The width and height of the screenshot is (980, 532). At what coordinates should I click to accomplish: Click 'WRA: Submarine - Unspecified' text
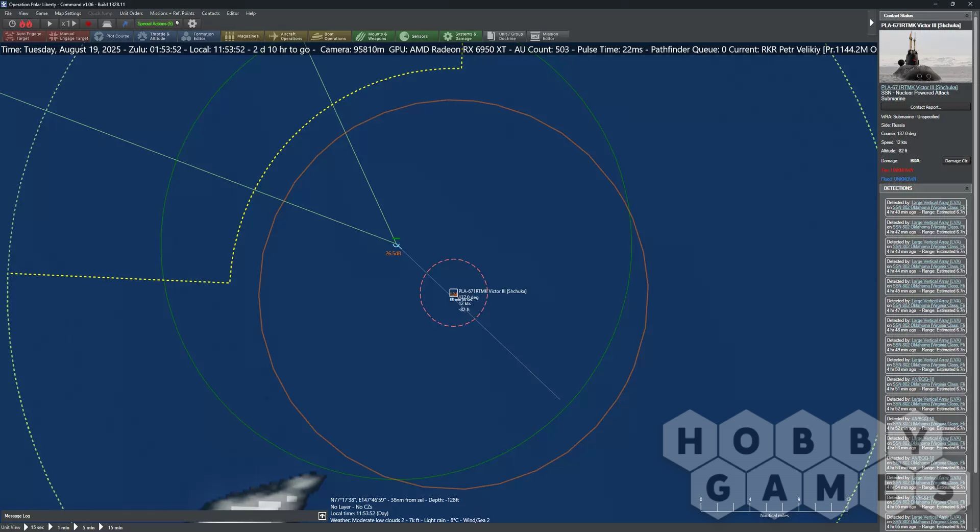[910, 117]
